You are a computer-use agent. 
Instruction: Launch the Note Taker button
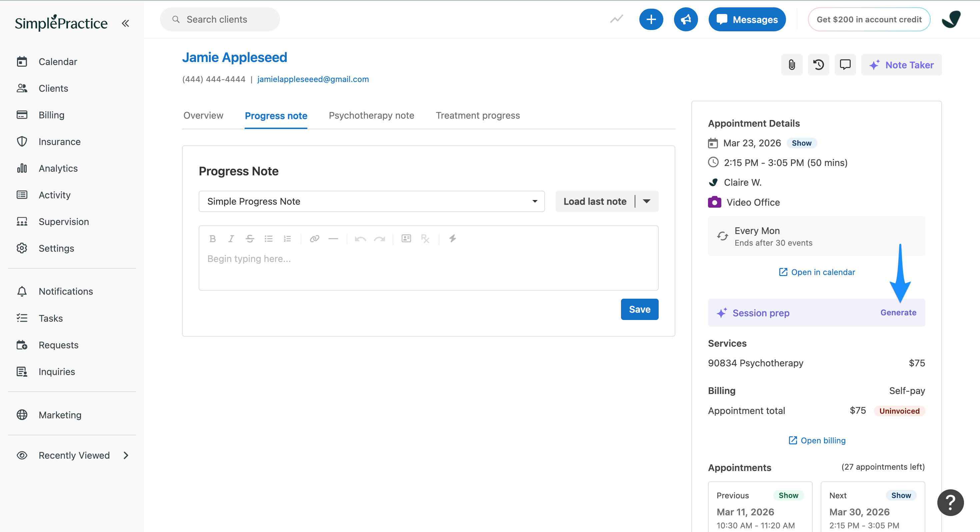point(901,65)
